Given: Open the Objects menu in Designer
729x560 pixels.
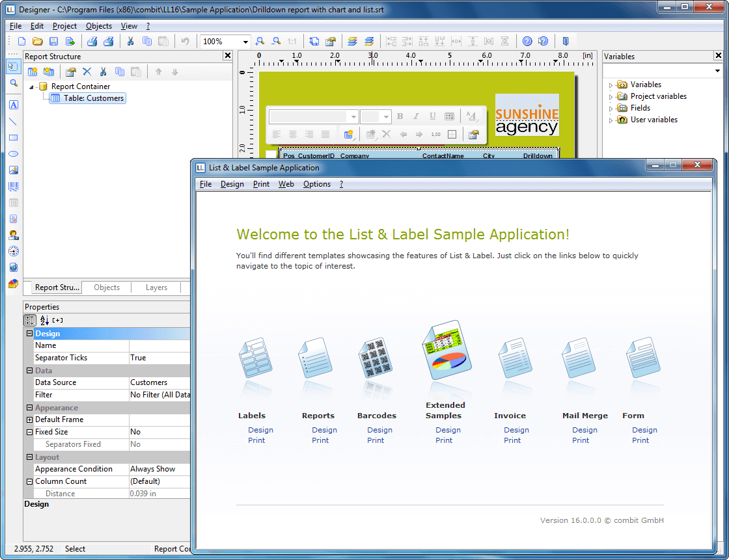Looking at the screenshot, I should [x=98, y=26].
